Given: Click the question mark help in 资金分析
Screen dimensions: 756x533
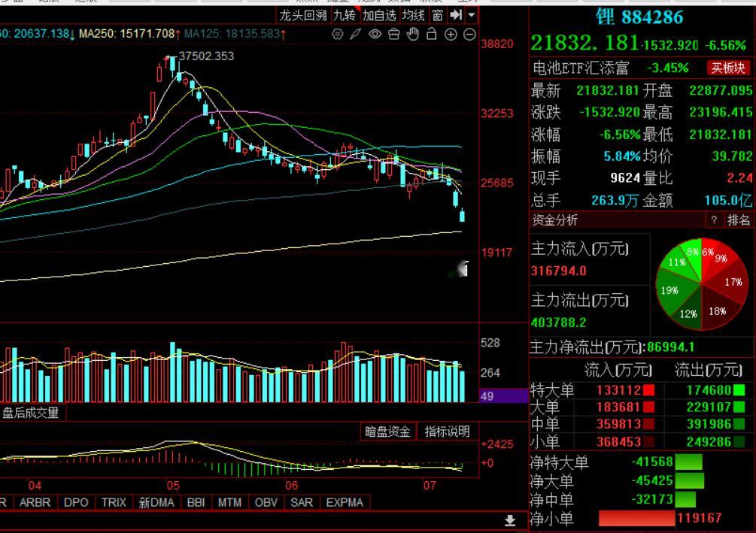Looking at the screenshot, I should coord(714,220).
